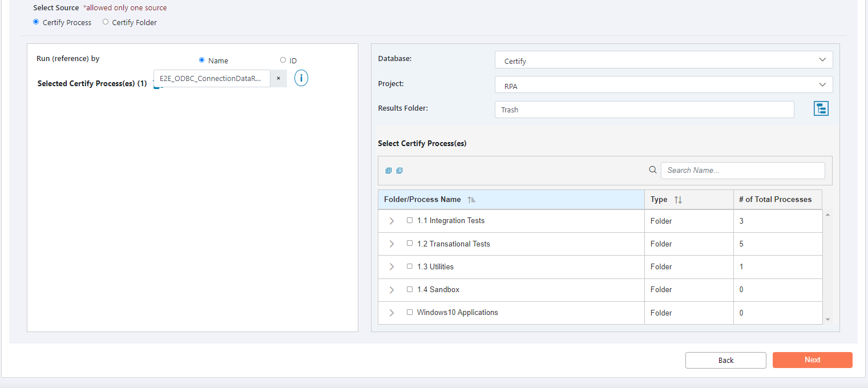The width and height of the screenshot is (868, 388).
Task: Expand the Windows10 Applications folder row
Action: coord(391,313)
